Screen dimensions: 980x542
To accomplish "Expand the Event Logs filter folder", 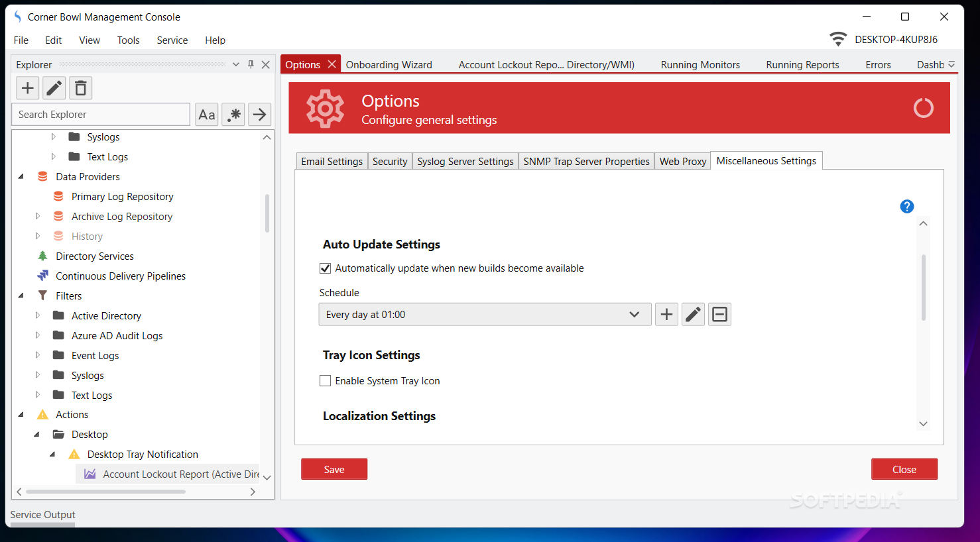I will (x=38, y=355).
